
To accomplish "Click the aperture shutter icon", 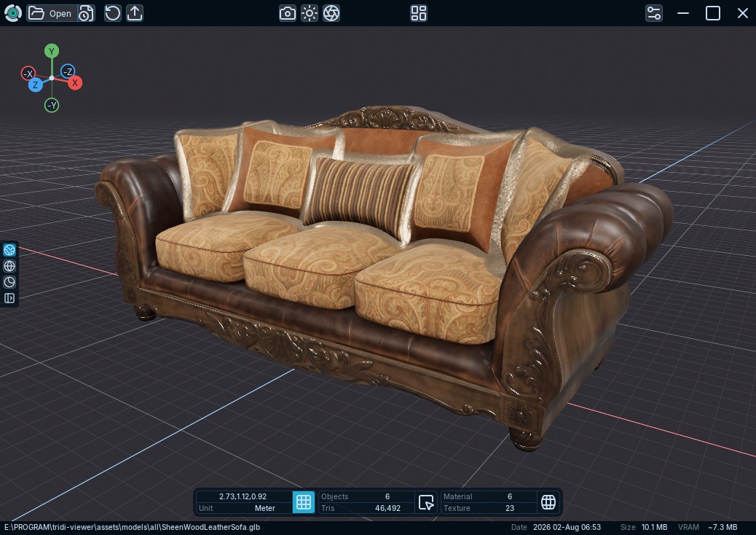I will [331, 13].
